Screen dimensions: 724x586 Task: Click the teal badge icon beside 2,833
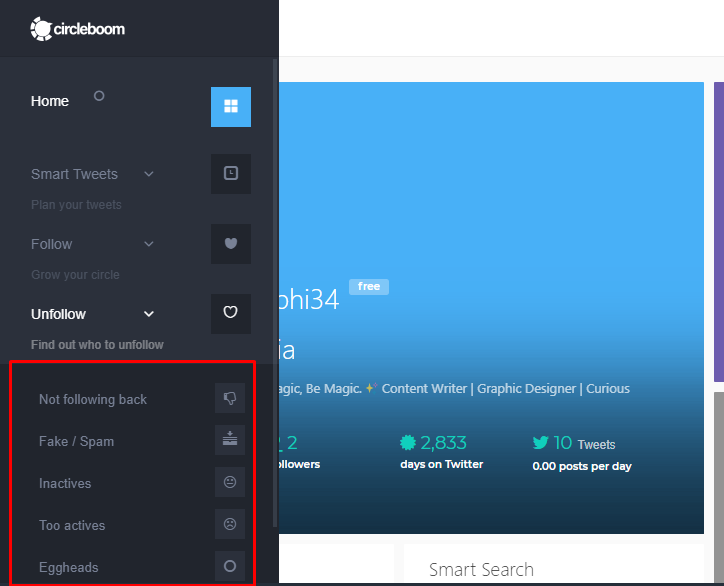pyautogui.click(x=408, y=442)
